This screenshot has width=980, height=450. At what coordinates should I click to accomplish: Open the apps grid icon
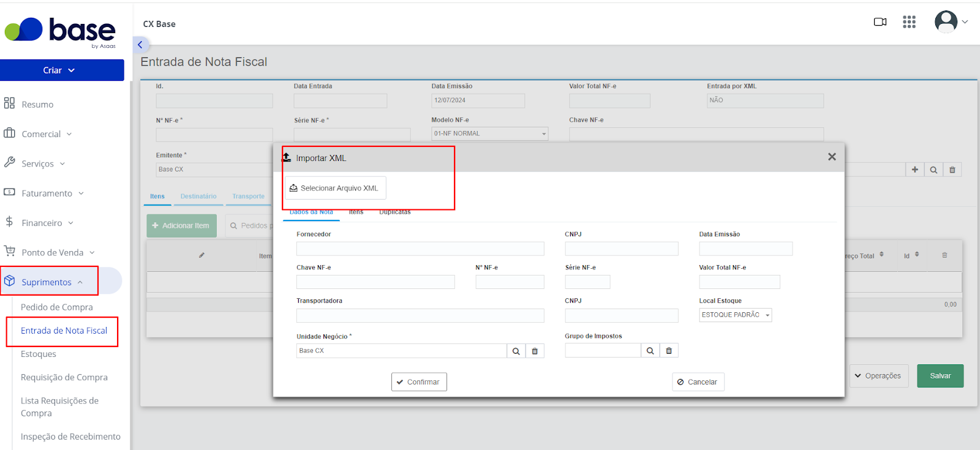pyautogui.click(x=909, y=22)
